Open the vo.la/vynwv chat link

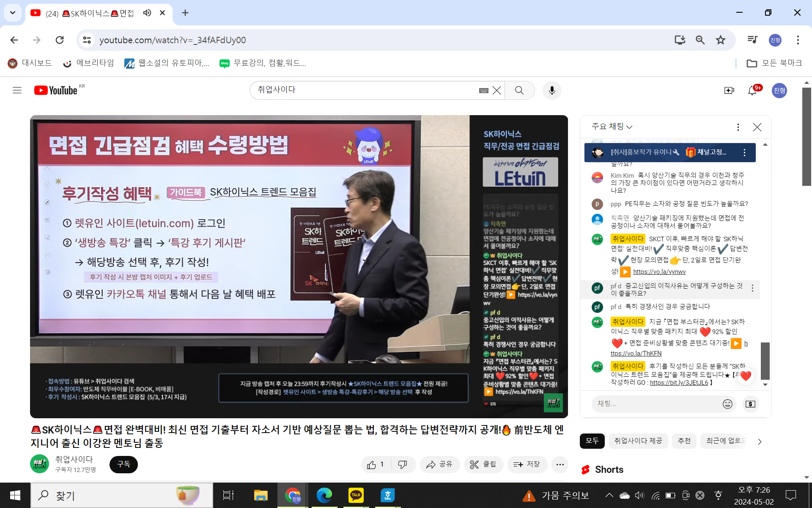pyautogui.click(x=659, y=272)
